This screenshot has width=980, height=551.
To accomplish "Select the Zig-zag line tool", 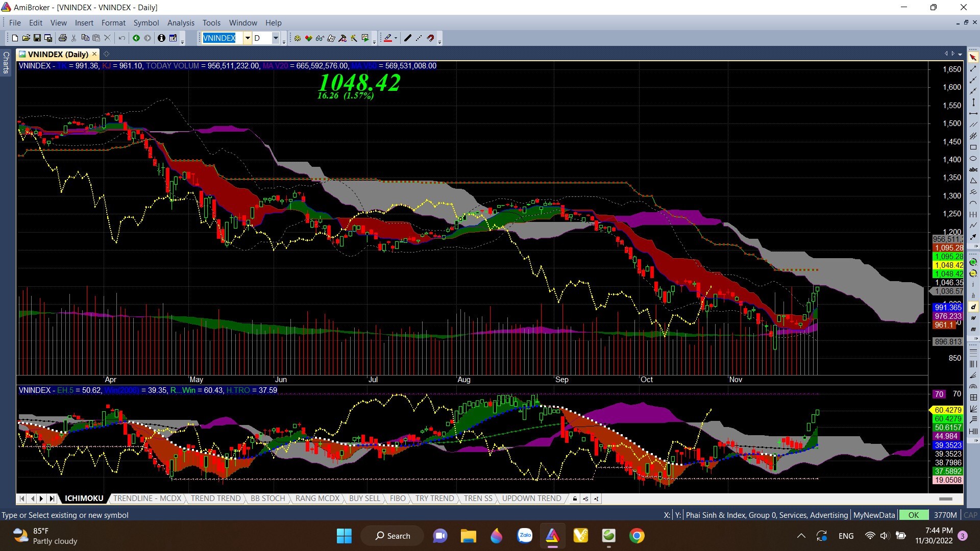I will click(973, 226).
